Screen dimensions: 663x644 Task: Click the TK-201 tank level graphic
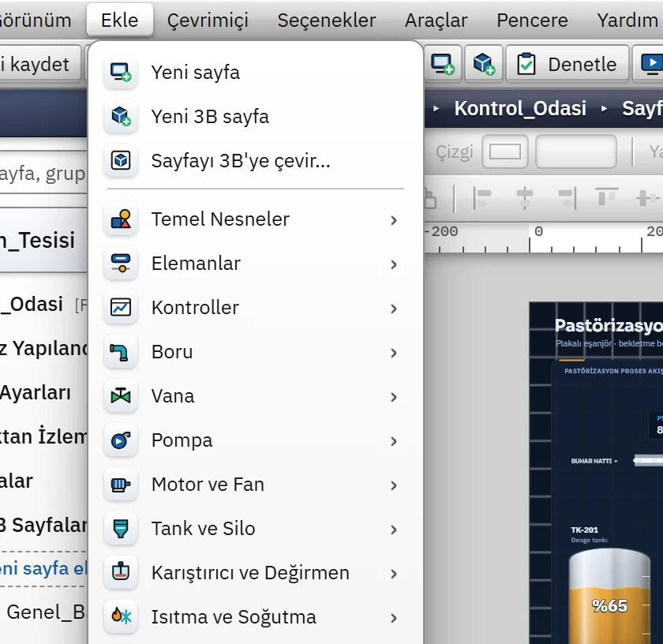pos(609,596)
